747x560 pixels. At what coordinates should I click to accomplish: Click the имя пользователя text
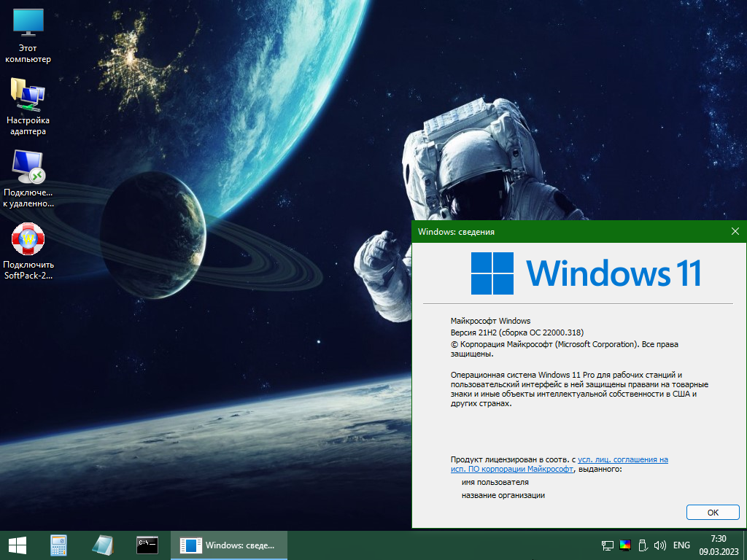(495, 483)
